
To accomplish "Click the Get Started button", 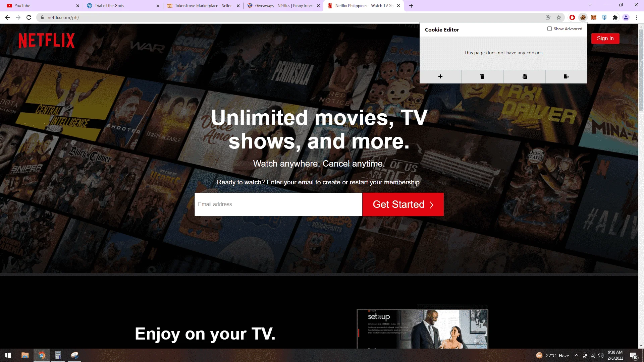I will 403,204.
